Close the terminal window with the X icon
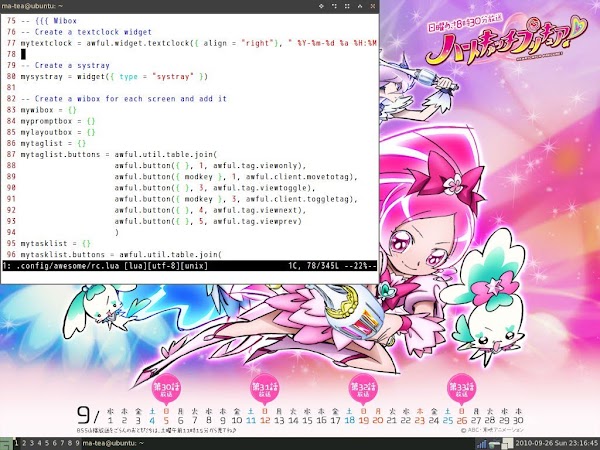600x450 pixels. (x=373, y=6)
